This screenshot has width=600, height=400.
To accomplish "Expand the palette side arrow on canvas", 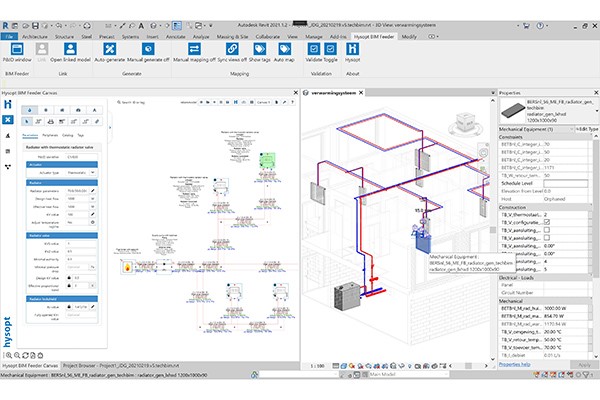I will 110,127.
